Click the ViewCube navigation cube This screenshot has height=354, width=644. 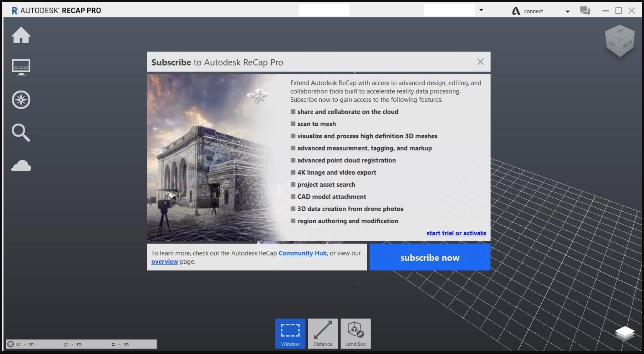click(x=620, y=41)
